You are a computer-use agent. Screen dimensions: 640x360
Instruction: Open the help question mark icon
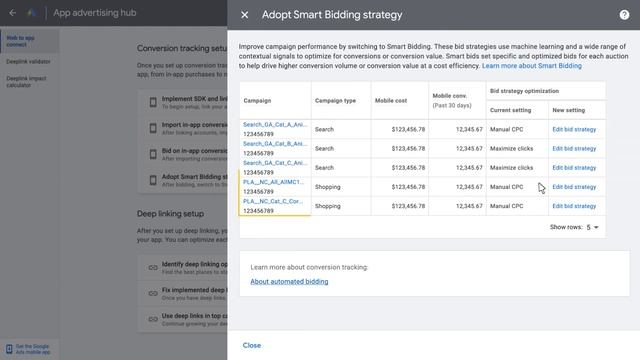[x=624, y=15]
